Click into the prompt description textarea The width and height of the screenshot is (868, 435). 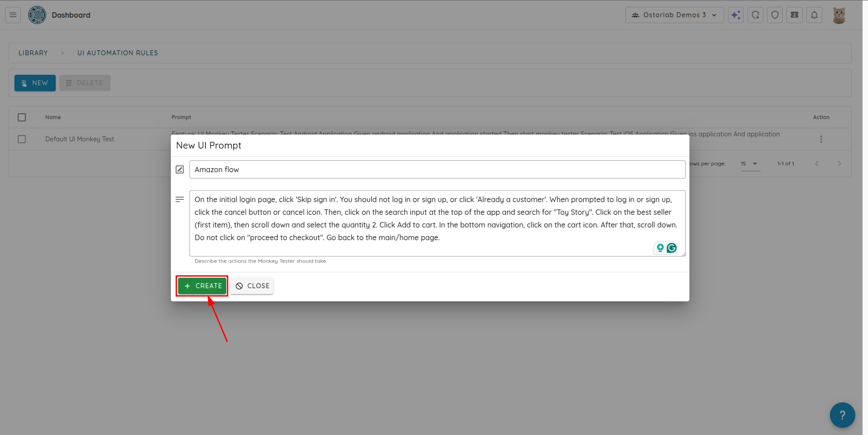(437, 223)
